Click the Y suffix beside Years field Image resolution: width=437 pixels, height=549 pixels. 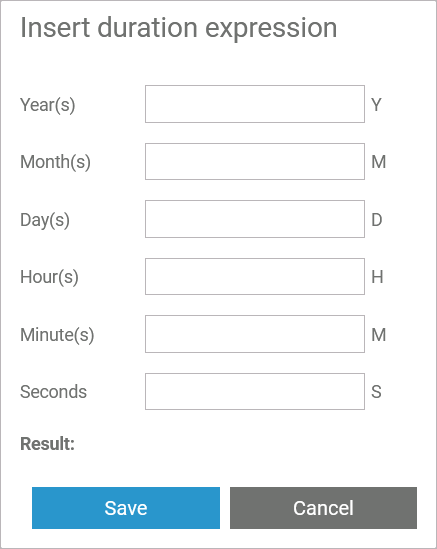pyautogui.click(x=376, y=104)
